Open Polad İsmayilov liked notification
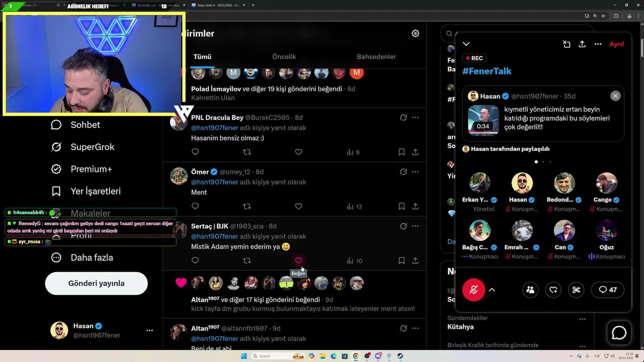Image resolution: width=644 pixels, height=362 pixels. (295, 88)
